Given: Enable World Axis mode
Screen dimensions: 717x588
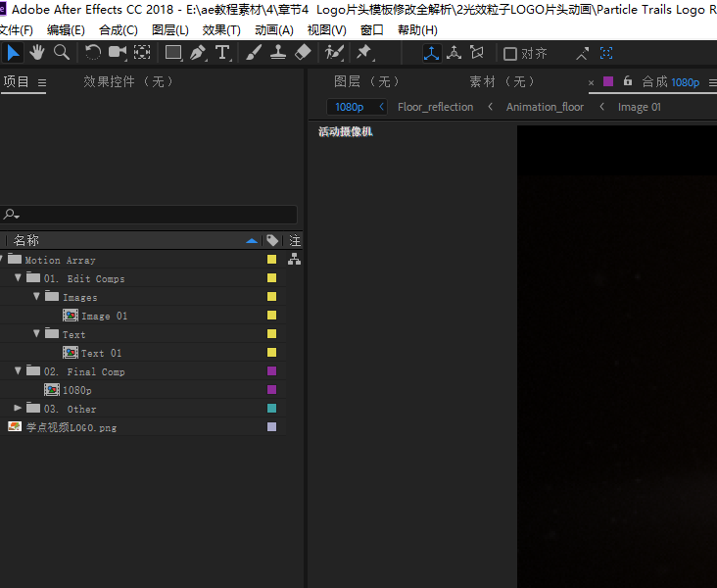Looking at the screenshot, I should click(x=454, y=53).
